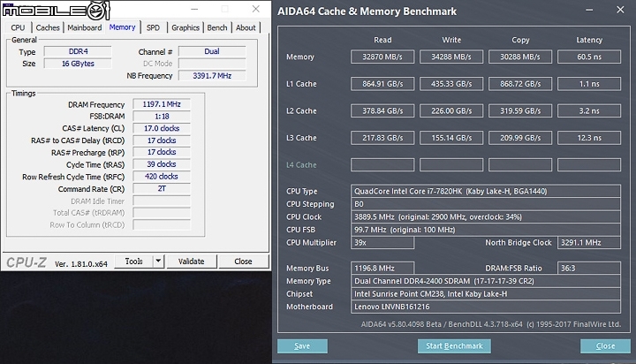Click North Bridge Clock value 3291.1 MHz
Image resolution: width=636 pixels, height=364 pixels.
click(589, 243)
